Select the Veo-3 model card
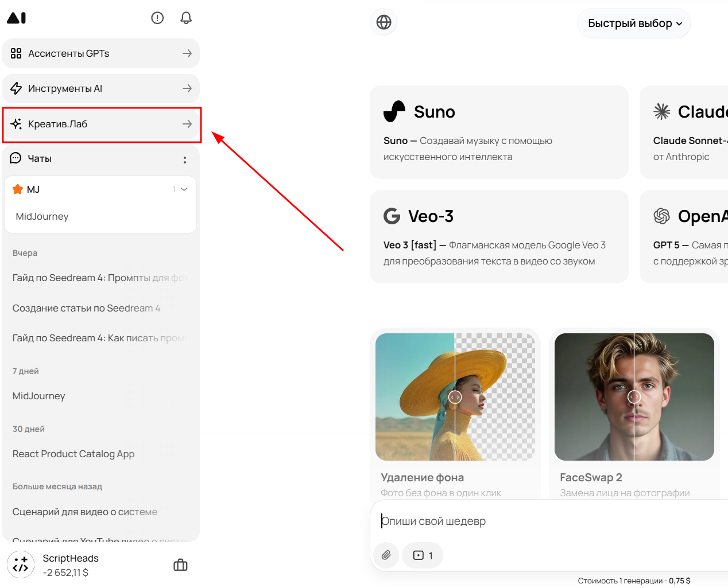This screenshot has height=588, width=728. [x=499, y=236]
